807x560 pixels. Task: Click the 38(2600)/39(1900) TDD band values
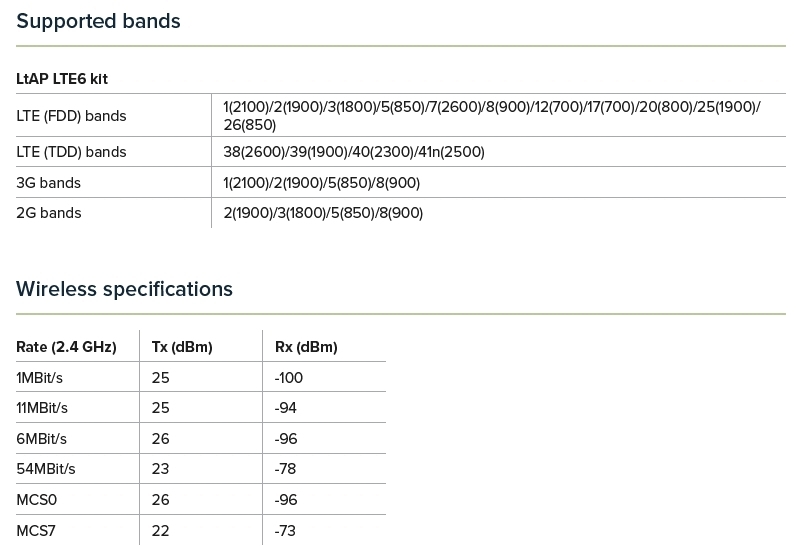click(354, 152)
